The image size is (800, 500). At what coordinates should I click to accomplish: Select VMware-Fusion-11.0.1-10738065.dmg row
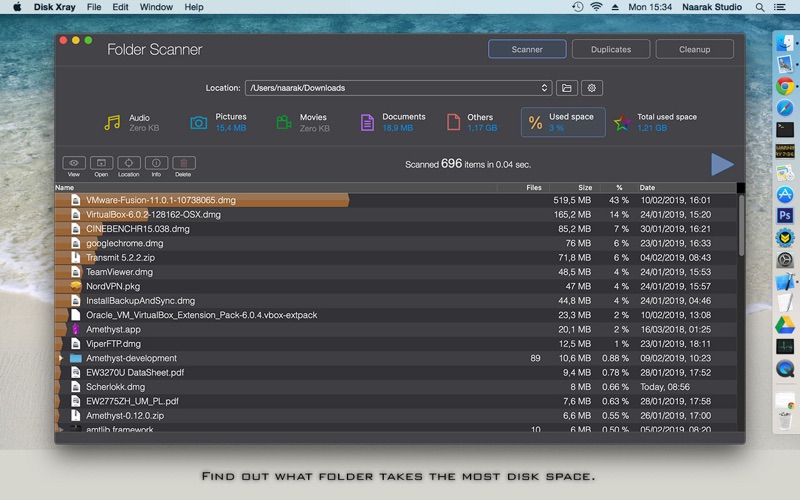click(395, 200)
